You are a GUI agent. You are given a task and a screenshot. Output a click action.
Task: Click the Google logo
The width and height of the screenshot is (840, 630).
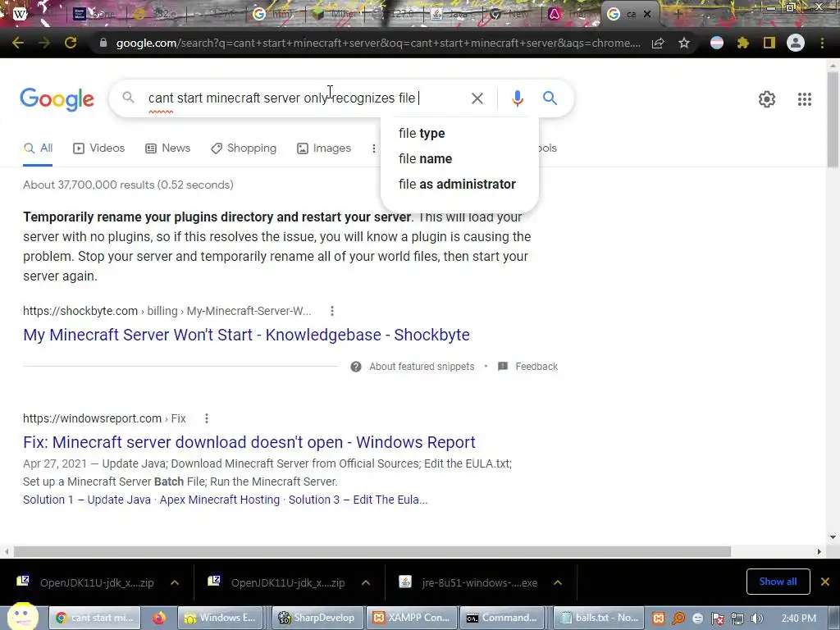[x=57, y=99]
